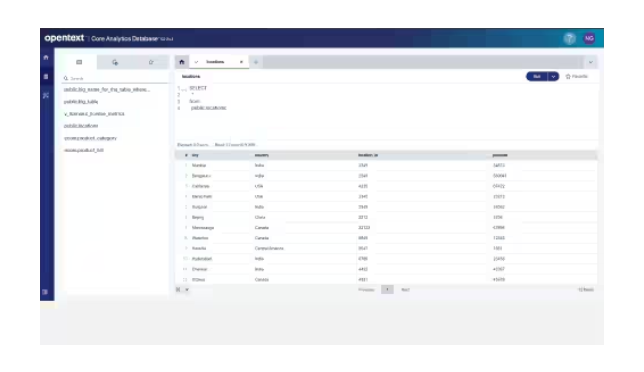Close the locations query tab
Image resolution: width=644 pixels, height=372 pixels.
pos(242,62)
